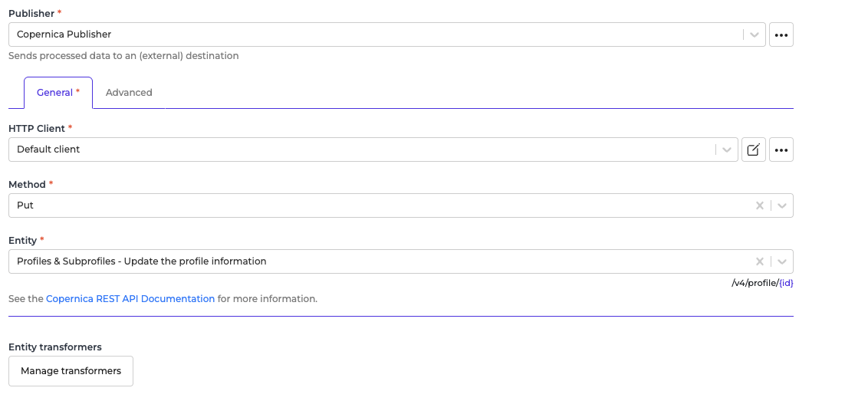Open the Copernica REST API Documentation link
Viewport: 868px width, 401px height.
(130, 299)
